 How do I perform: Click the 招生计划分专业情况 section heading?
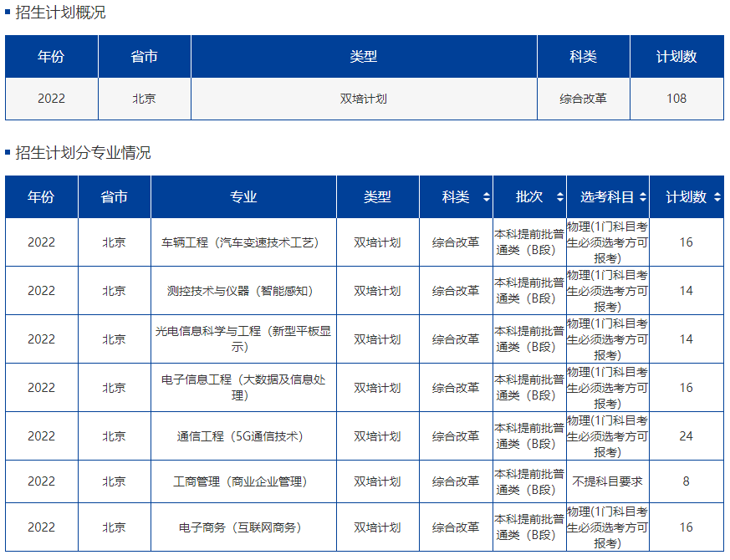click(x=83, y=153)
